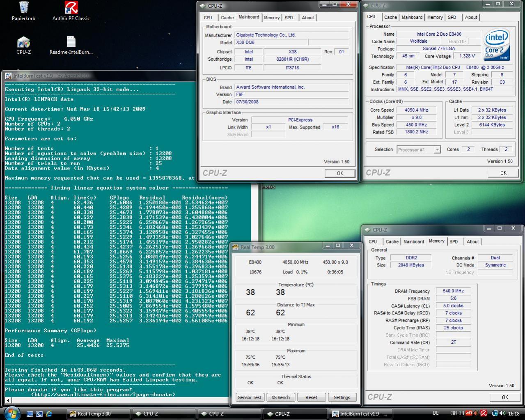Click the DE language bar indicator

click(x=436, y=413)
